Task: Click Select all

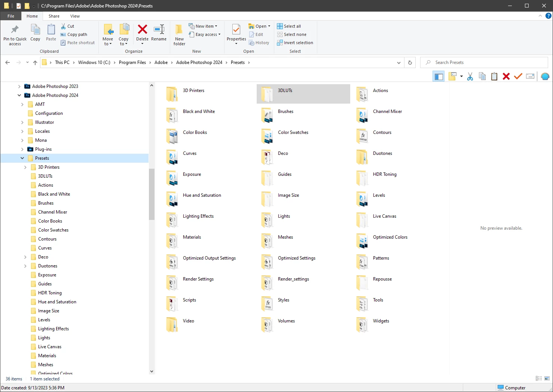Action: tap(289, 26)
